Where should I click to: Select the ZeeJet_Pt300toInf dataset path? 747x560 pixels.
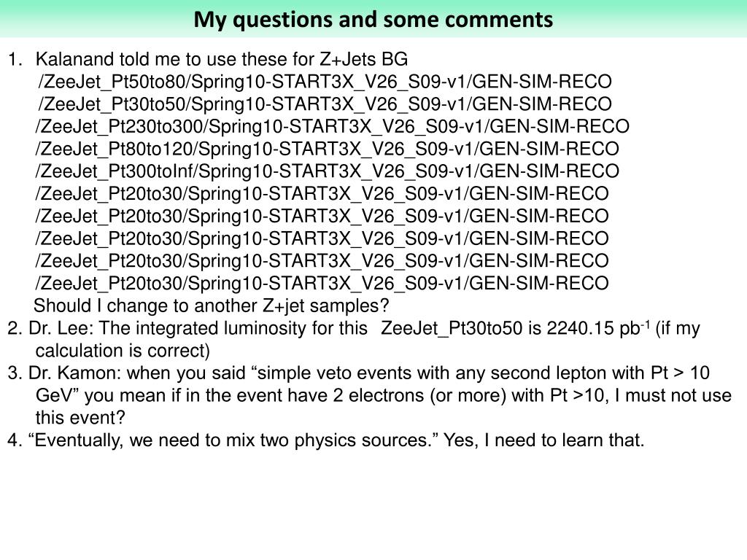327,171
